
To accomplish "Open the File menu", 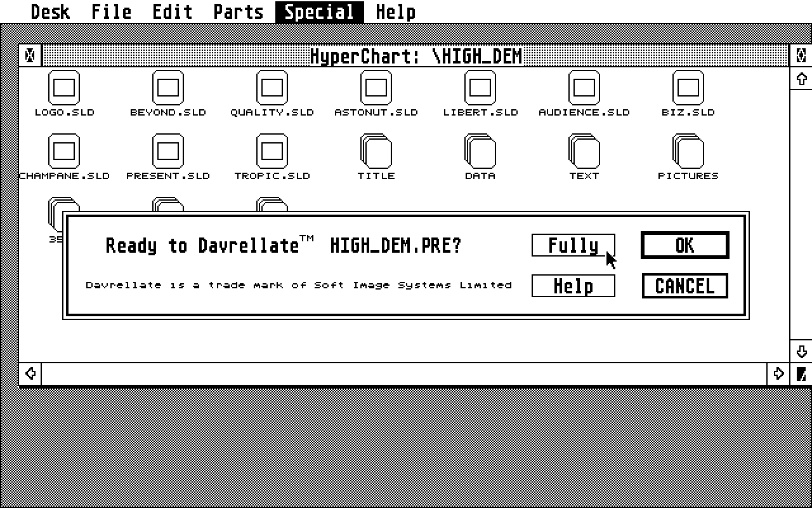I will [112, 11].
